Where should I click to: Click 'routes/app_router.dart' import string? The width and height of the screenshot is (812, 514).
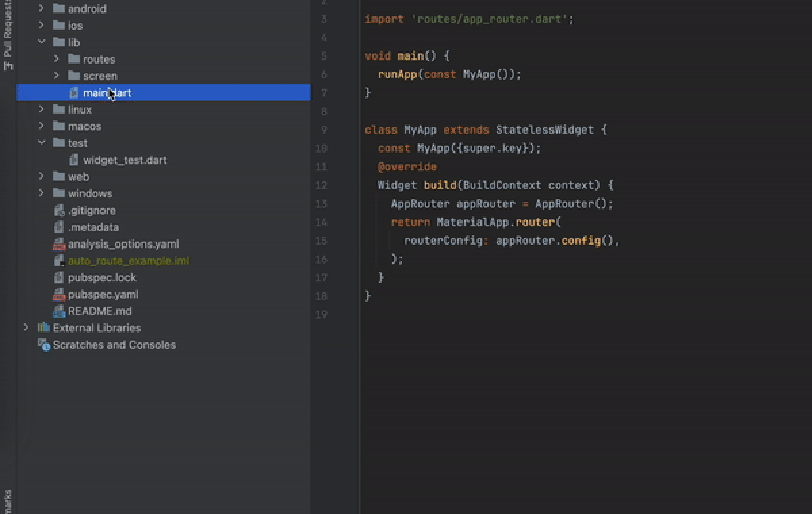(x=489, y=19)
